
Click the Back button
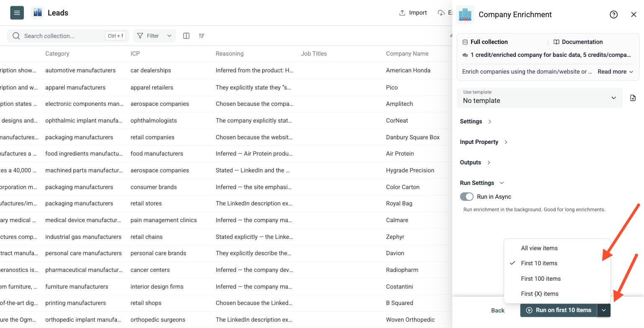coord(497,310)
